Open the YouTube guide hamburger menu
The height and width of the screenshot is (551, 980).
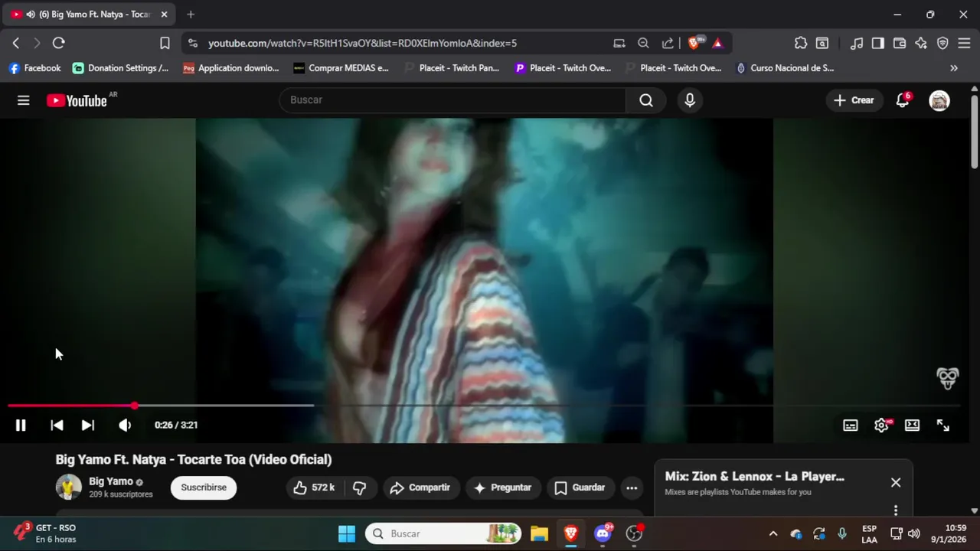pos(24,100)
